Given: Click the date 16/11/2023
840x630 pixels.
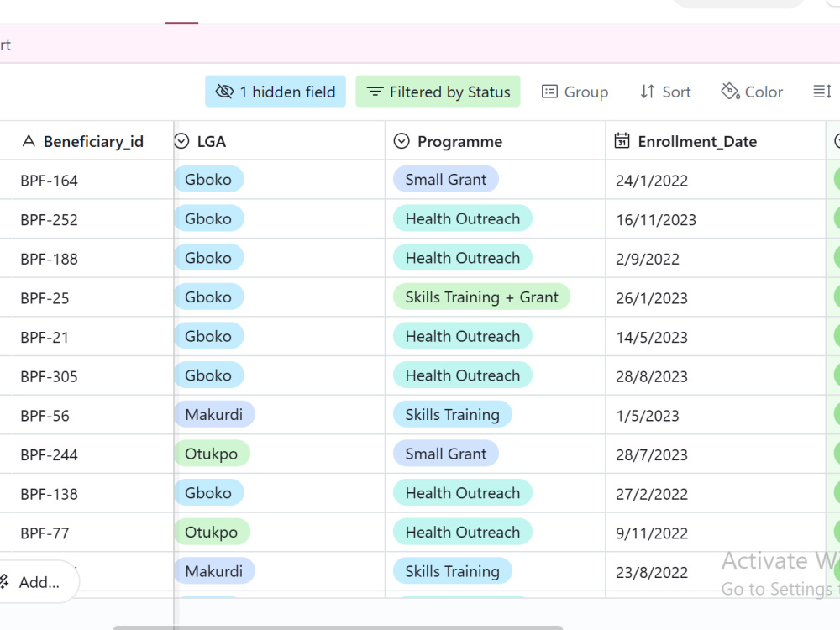Looking at the screenshot, I should [x=656, y=219].
